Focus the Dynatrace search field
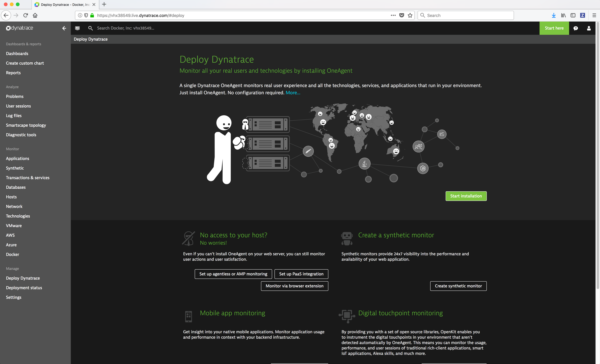This screenshot has height=364, width=600. pyautogui.click(x=125, y=28)
